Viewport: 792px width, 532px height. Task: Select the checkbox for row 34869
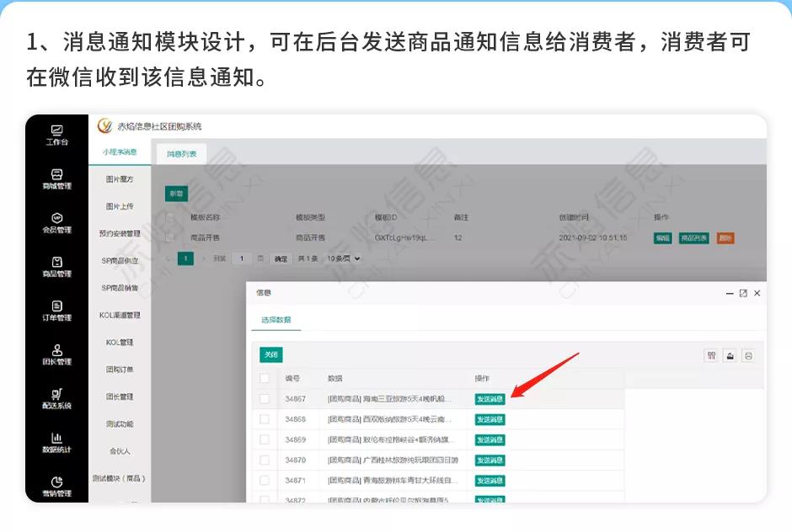265,439
